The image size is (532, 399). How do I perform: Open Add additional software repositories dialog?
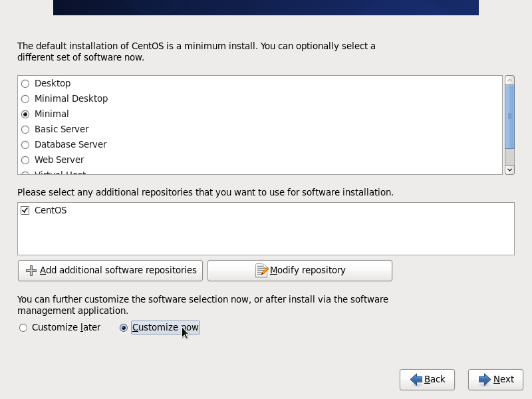[110, 271]
